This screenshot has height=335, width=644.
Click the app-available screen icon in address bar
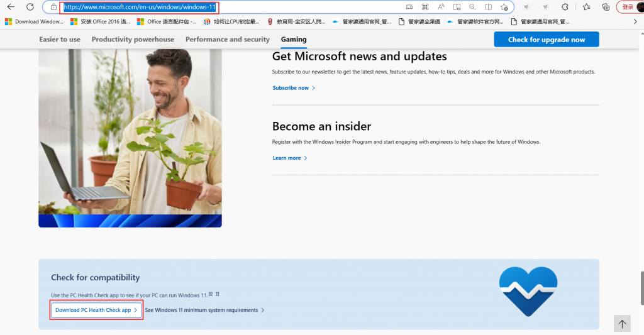(409, 7)
